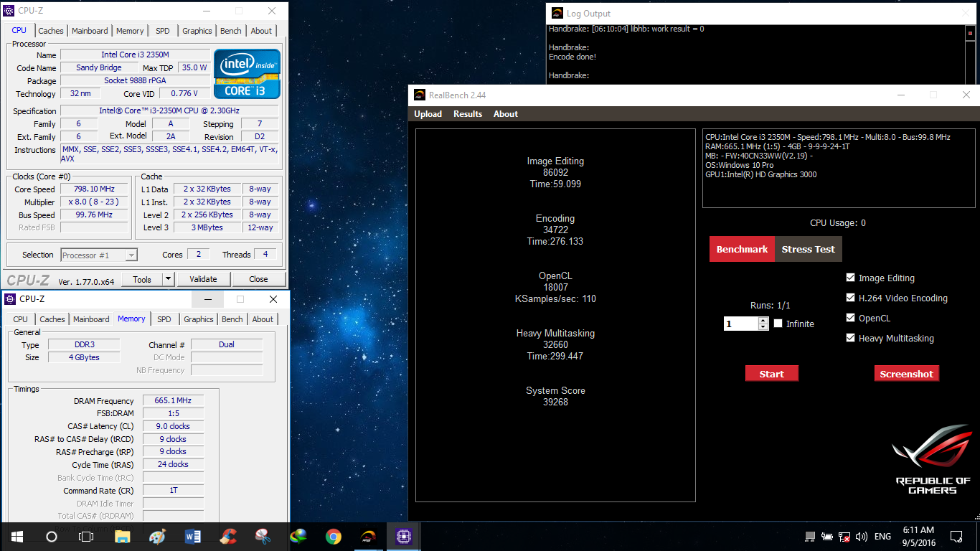Open Graphics tab in CPU-Z Memory window

point(199,319)
